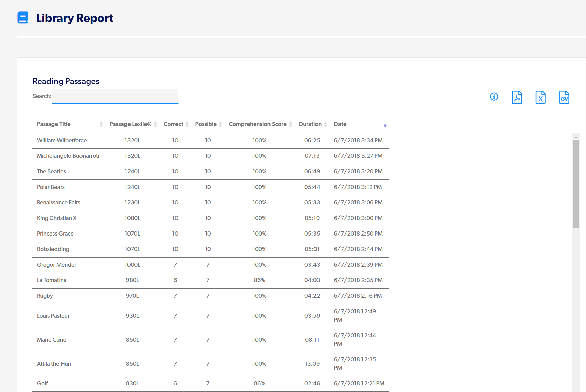
Task: Sort table by Possible column
Action: (208, 124)
